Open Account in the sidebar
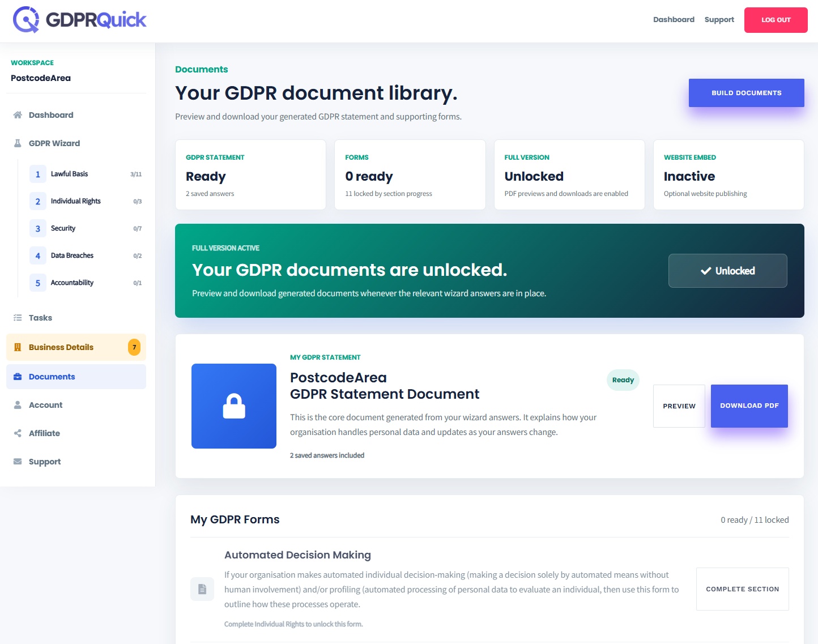The height and width of the screenshot is (644, 818). click(76, 405)
